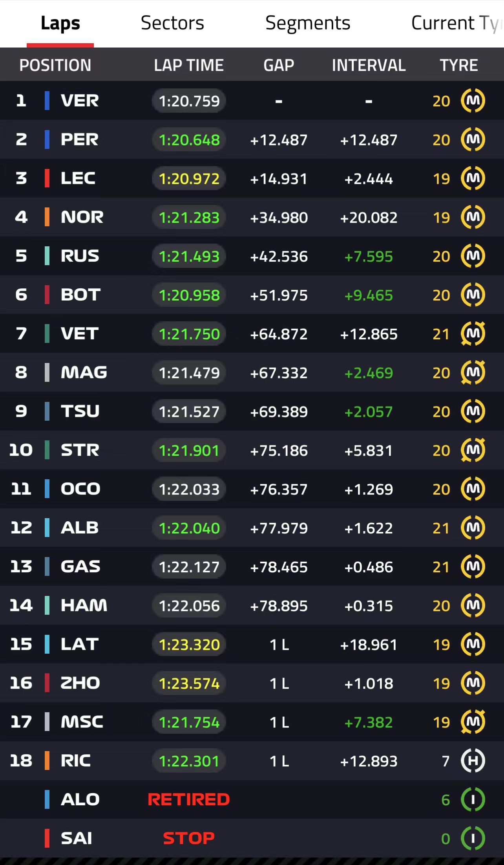Click SAI's red STOP status

[x=189, y=838]
